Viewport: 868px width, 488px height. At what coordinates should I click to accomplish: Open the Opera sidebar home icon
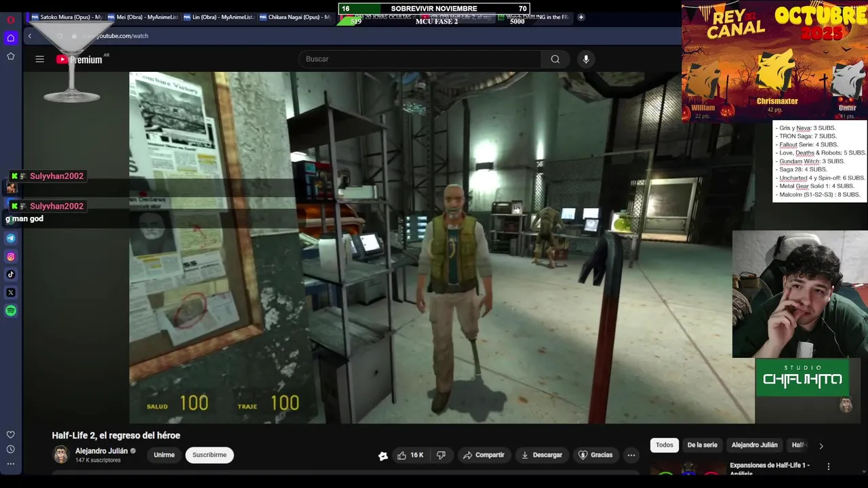click(11, 38)
